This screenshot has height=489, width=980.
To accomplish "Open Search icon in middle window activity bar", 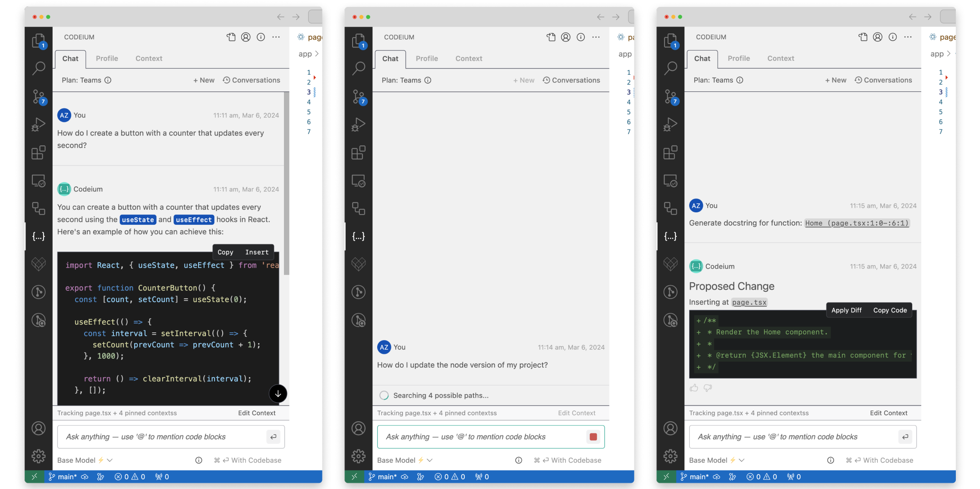I will pos(359,68).
